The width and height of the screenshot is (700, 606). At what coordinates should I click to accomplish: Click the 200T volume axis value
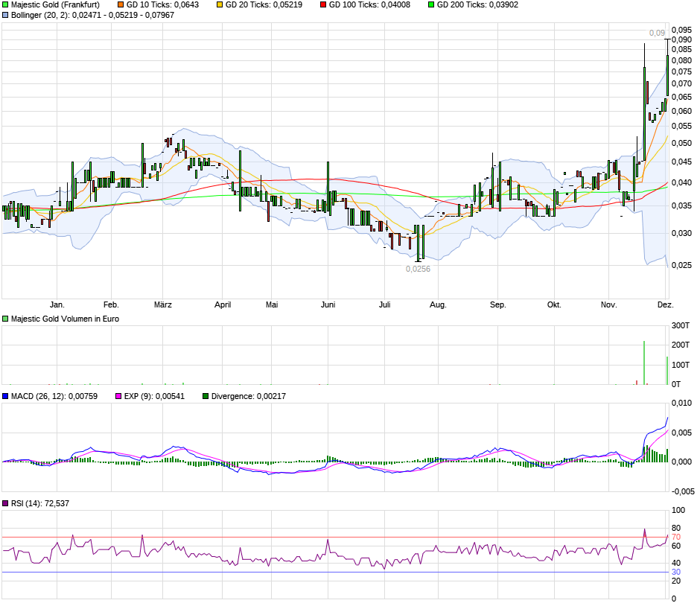tap(681, 345)
